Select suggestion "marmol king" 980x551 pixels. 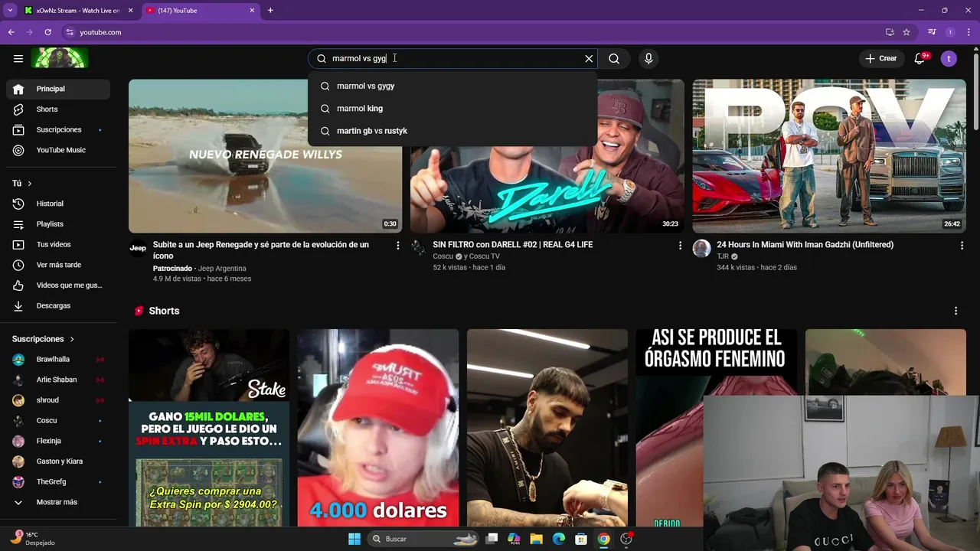point(452,108)
